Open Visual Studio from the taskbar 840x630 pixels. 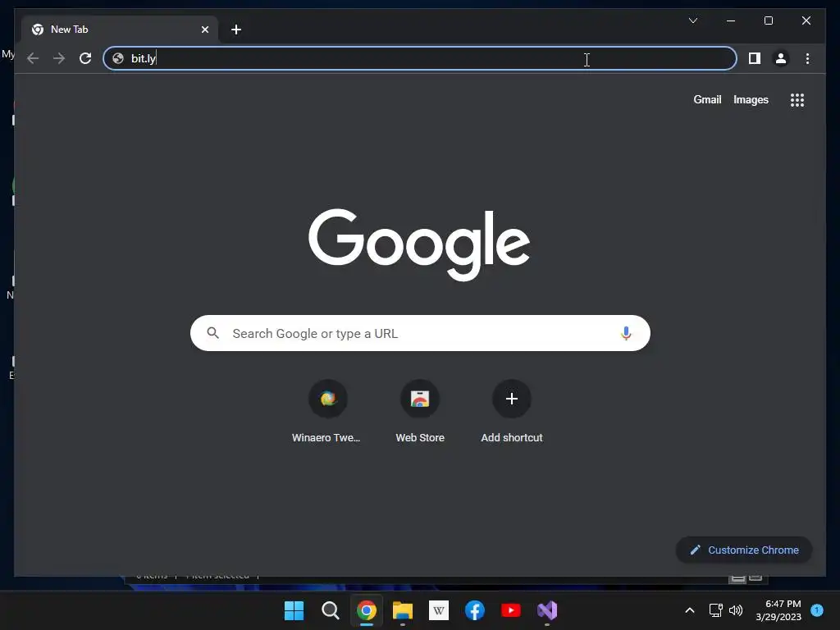click(547, 610)
